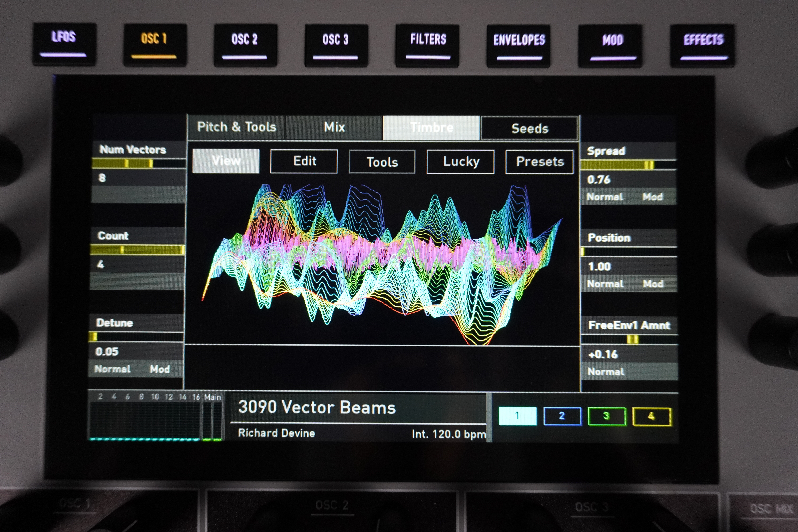
Task: Open the Normal mode selector under Spread
Action: tap(605, 197)
